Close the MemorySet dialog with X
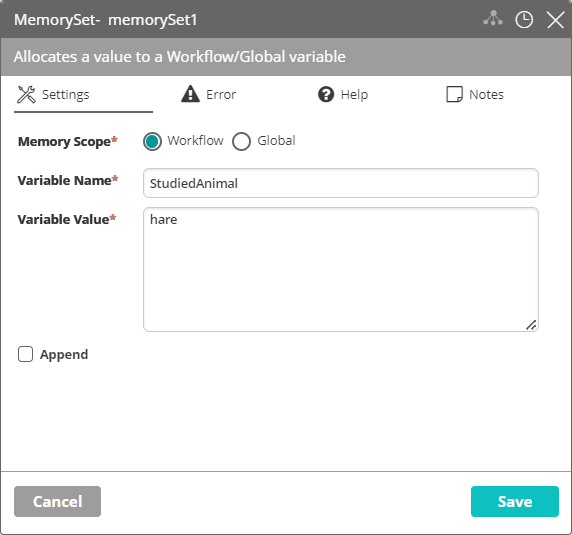572x535 pixels. click(556, 19)
